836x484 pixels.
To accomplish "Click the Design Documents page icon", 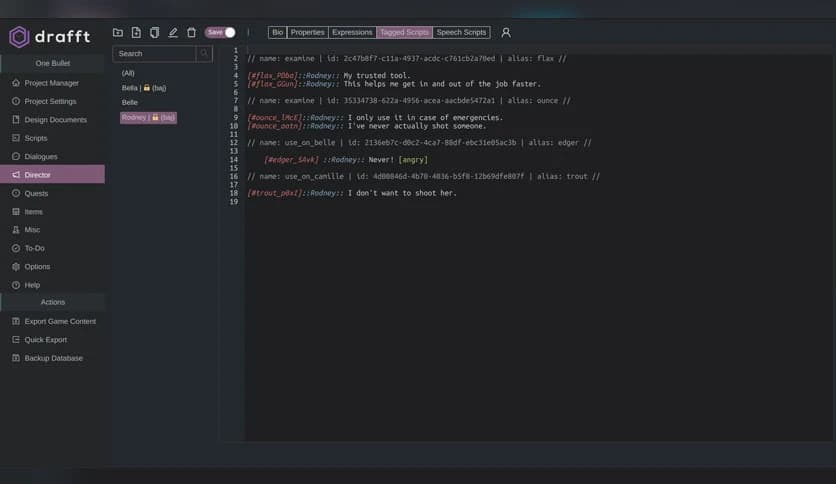I will (x=16, y=119).
